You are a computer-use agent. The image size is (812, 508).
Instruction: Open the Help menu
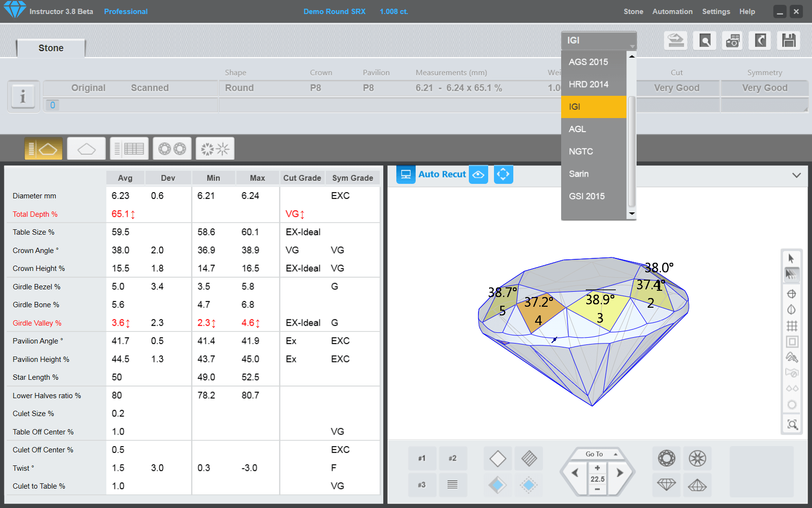click(747, 12)
